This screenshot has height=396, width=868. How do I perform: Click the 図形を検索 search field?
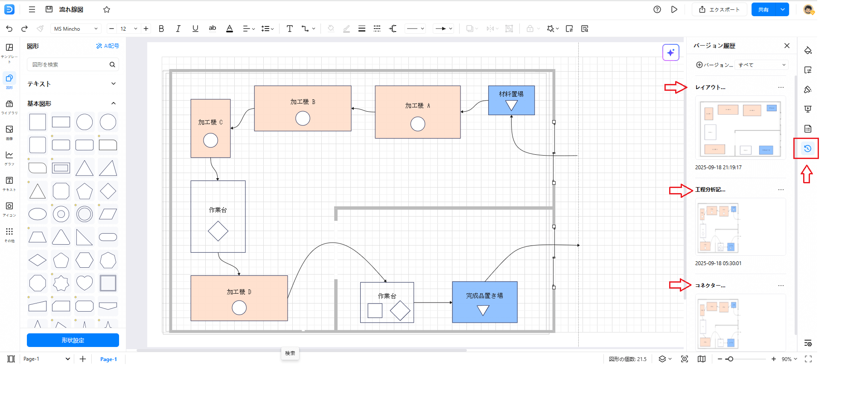click(x=68, y=64)
